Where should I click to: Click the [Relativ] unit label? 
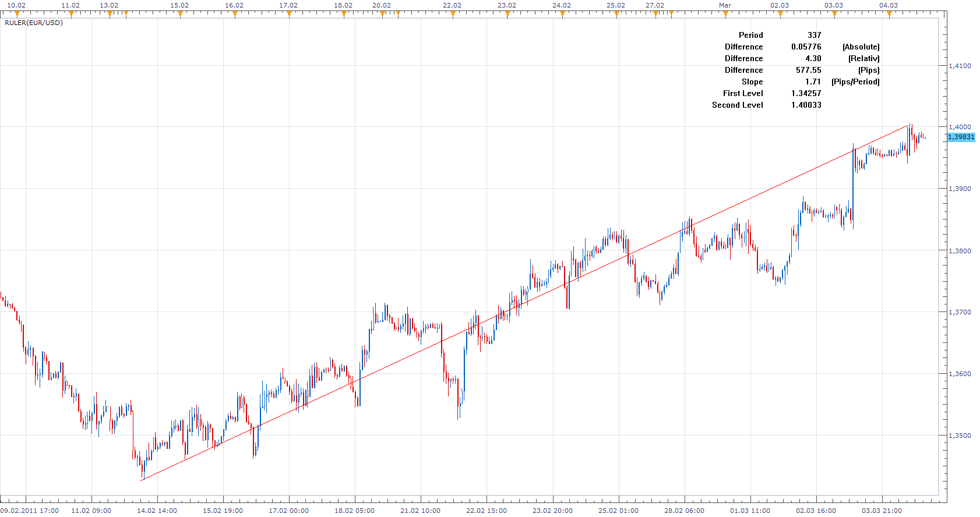click(x=864, y=58)
